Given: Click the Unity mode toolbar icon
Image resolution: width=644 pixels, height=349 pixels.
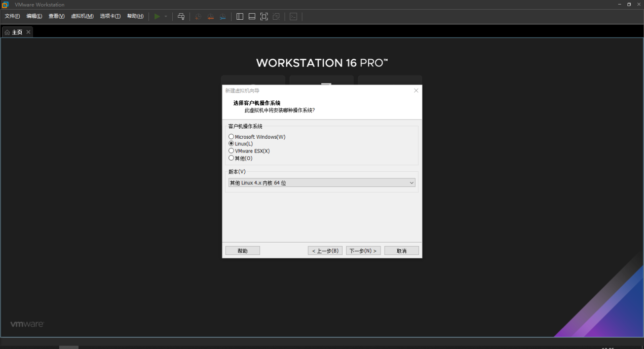Looking at the screenshot, I should pyautogui.click(x=276, y=16).
